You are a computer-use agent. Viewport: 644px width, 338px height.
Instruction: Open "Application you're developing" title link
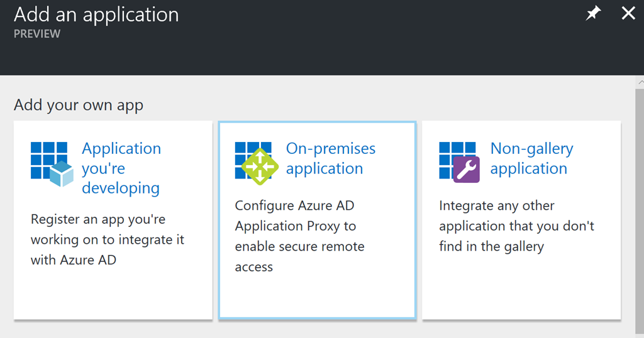coord(121,168)
